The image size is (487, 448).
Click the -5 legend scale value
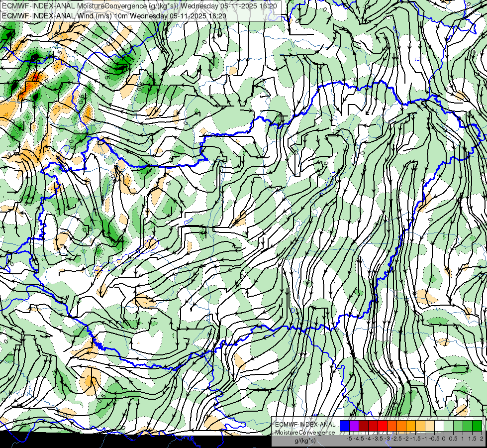(x=349, y=439)
